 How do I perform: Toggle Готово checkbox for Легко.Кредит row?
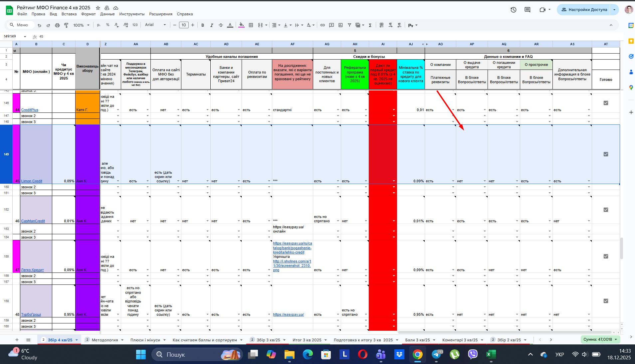606,256
